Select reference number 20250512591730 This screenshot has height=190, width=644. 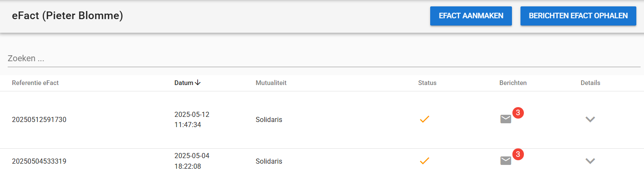tap(39, 119)
